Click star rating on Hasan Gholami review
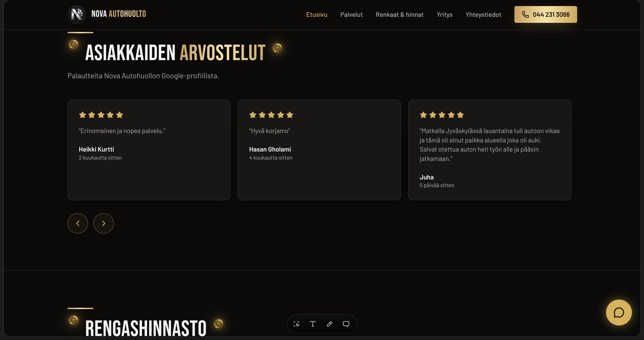This screenshot has height=340, width=644. [271, 115]
